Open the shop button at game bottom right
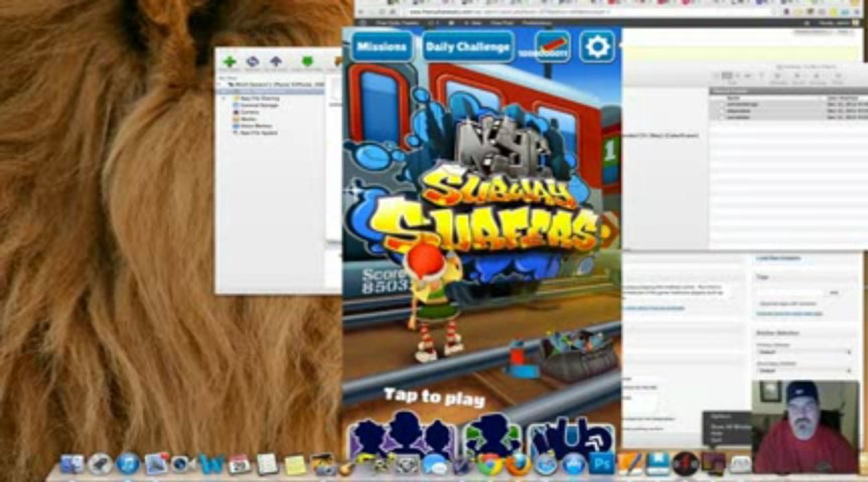868x482 pixels. [571, 436]
